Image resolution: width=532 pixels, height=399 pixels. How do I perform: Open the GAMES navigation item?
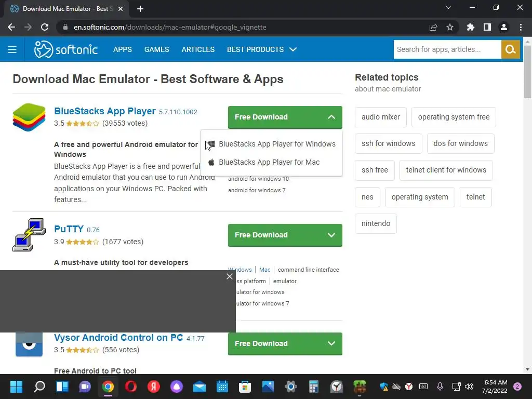click(157, 49)
